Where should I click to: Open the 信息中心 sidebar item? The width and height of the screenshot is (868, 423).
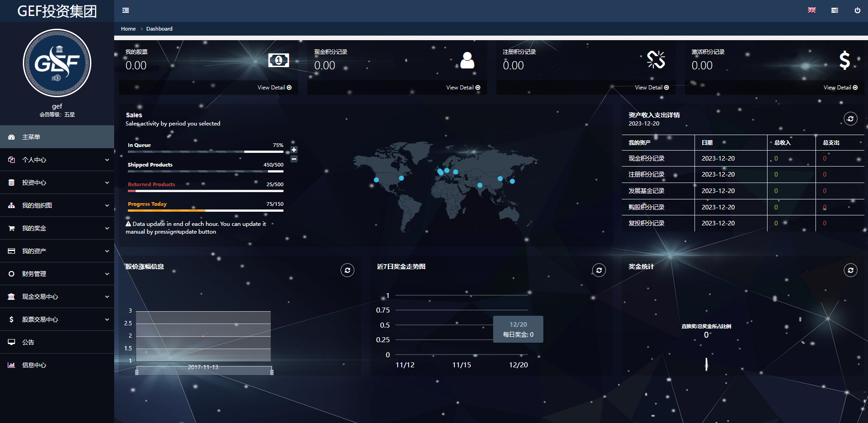click(57, 365)
